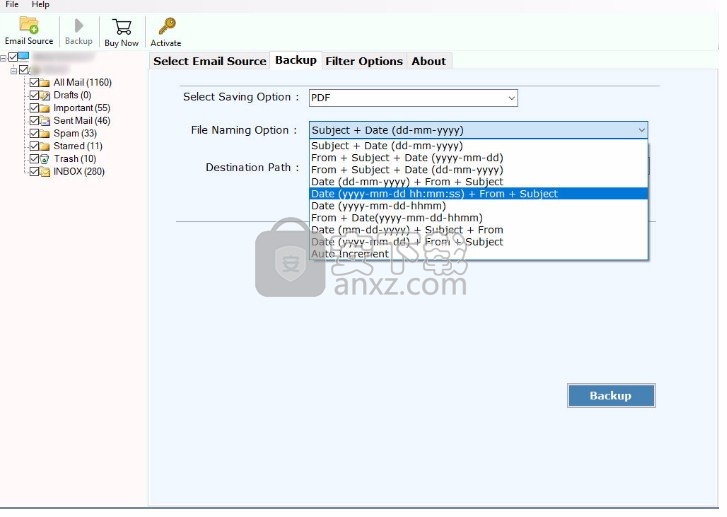This screenshot has width=727, height=517.
Task: Click the Backup toolbar play icon
Action: 79,26
